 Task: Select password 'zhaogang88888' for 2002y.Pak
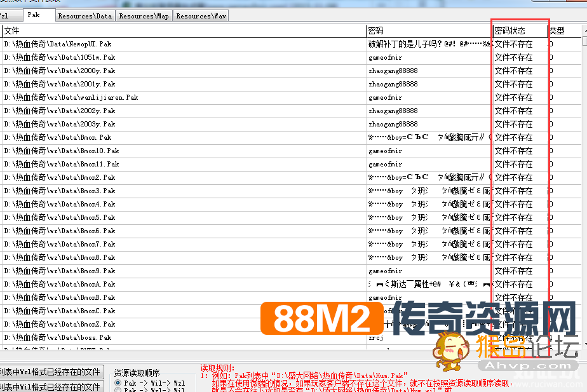click(393, 111)
